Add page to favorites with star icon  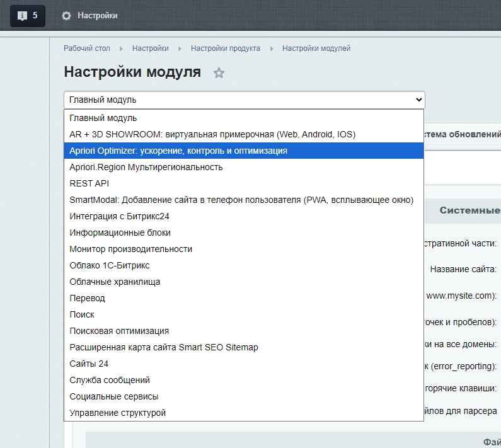[219, 73]
